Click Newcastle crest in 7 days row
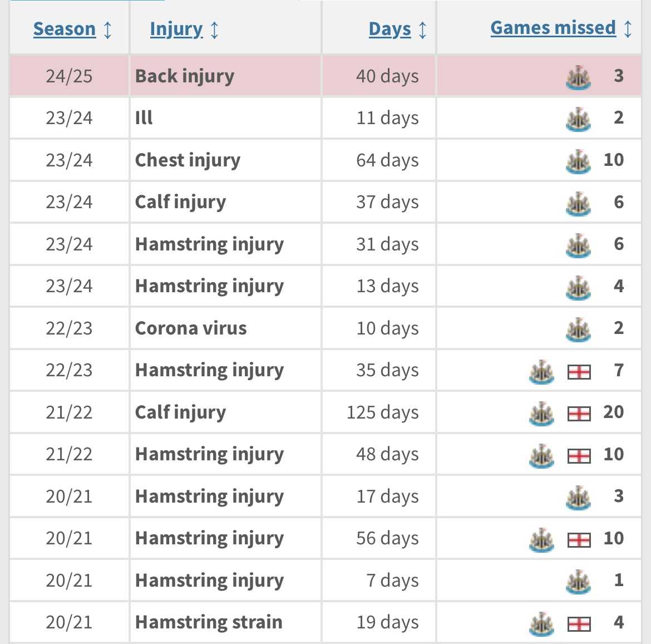Viewport: 651px width, 644px height. coord(578,581)
